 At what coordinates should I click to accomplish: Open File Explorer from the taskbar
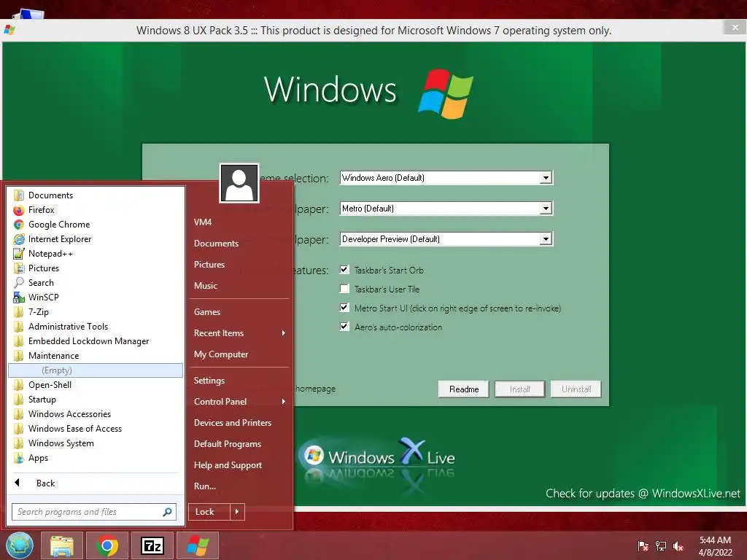click(62, 545)
